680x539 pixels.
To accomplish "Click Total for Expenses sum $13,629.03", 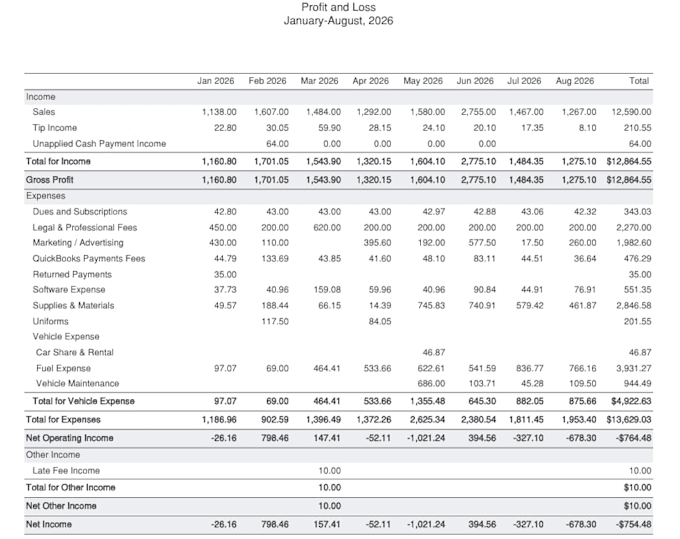I will 629,420.
